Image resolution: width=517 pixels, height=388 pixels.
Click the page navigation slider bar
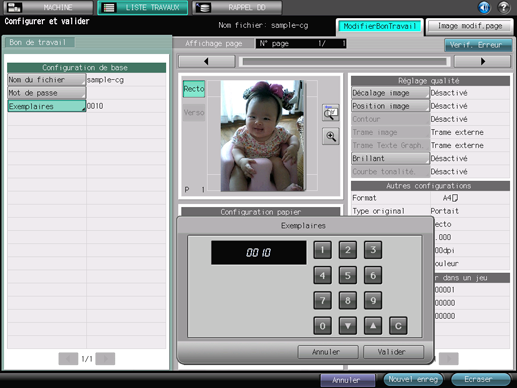[345, 61]
